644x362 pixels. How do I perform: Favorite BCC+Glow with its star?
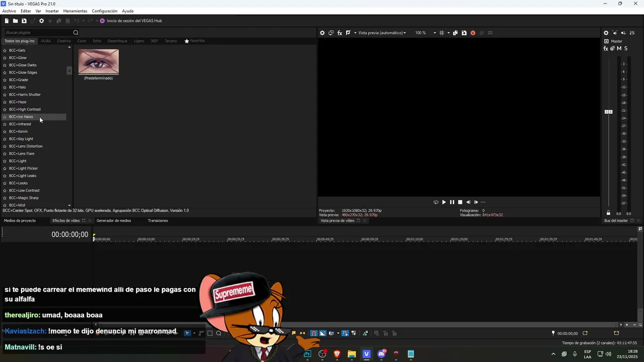5,58
